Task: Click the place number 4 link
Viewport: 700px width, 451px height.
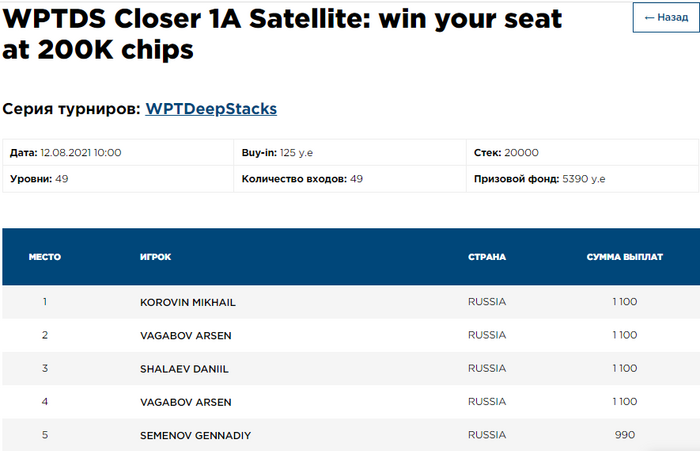Action: pos(45,402)
